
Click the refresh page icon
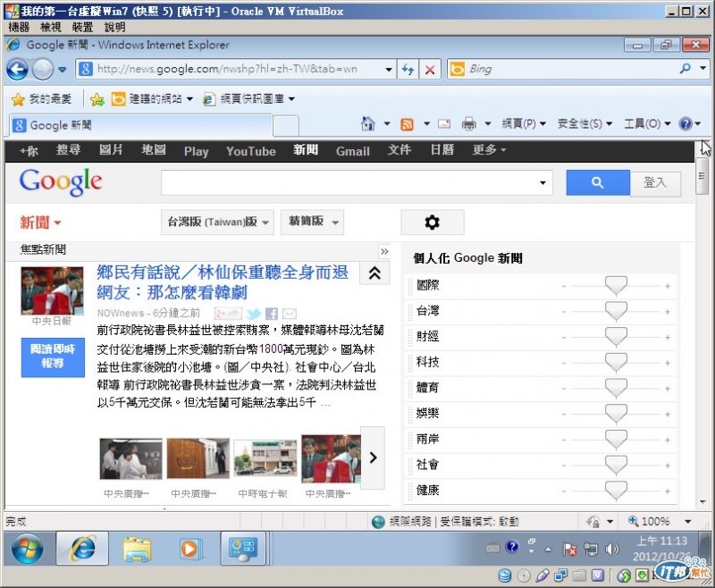[408, 70]
